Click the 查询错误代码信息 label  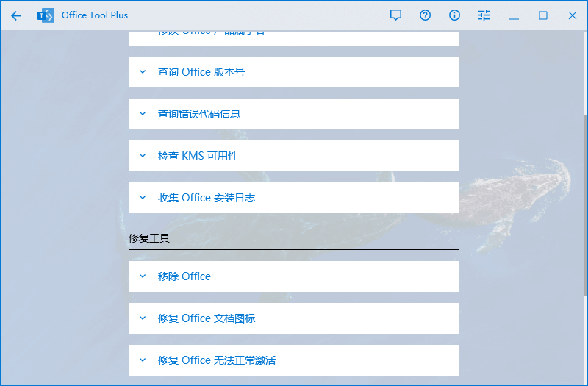pos(199,114)
